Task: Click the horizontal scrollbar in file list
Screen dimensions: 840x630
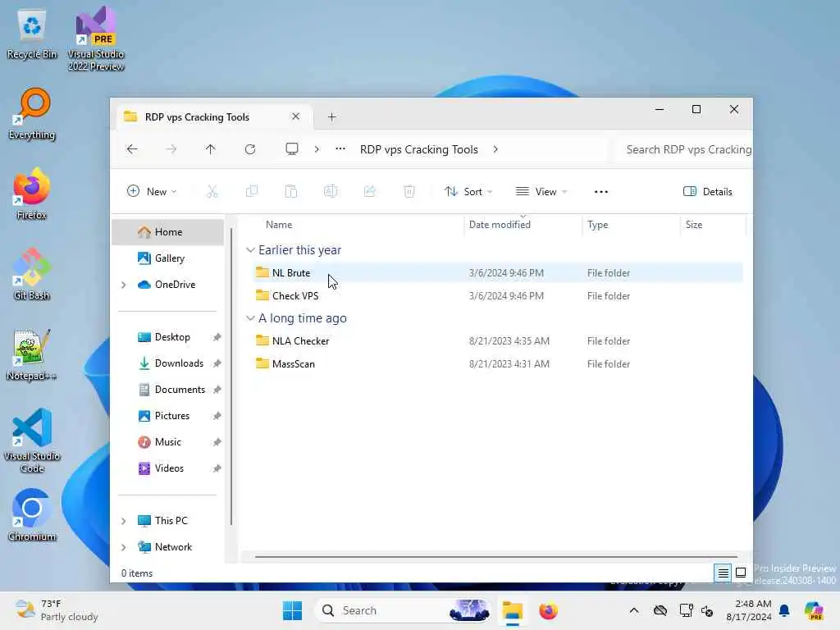Action: pos(496,557)
